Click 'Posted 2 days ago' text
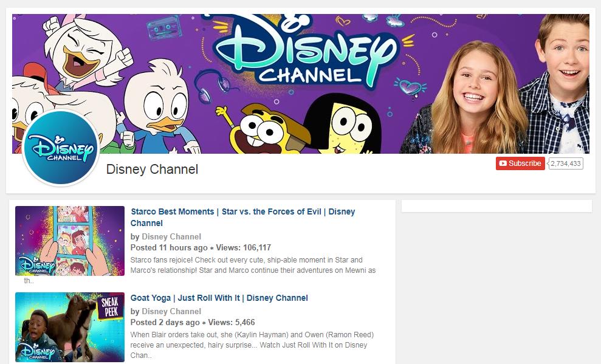 165,322
